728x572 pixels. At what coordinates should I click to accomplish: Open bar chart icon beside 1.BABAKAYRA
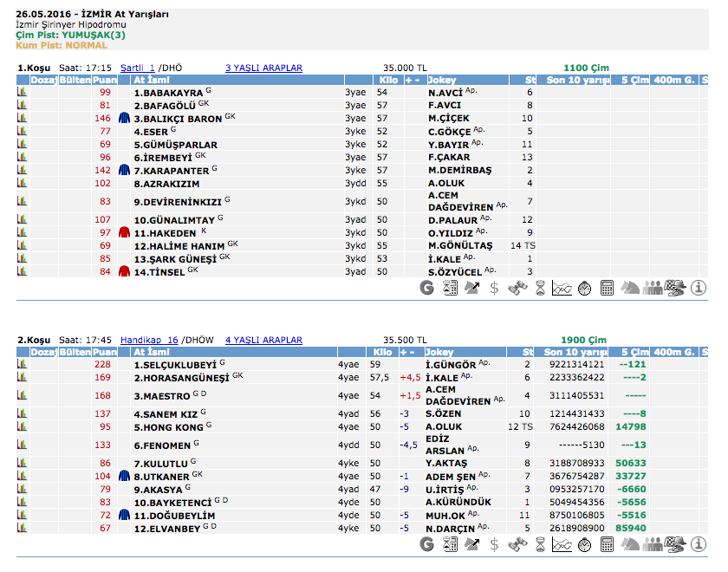point(22,92)
